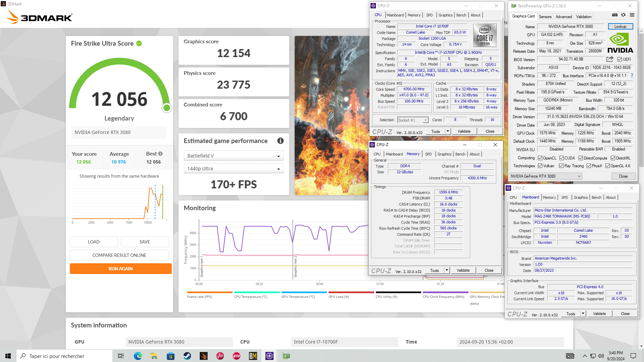Click the Estimated game performance info icon

tap(280, 141)
